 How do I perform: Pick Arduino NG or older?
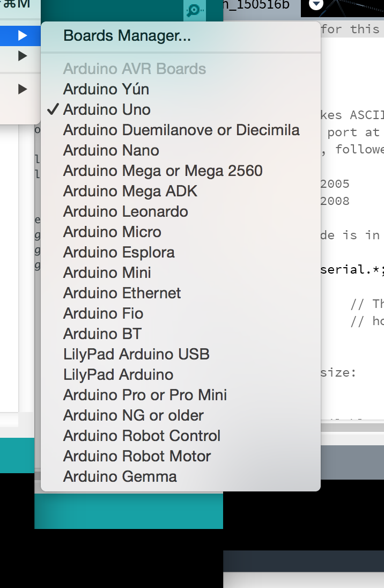point(180,415)
